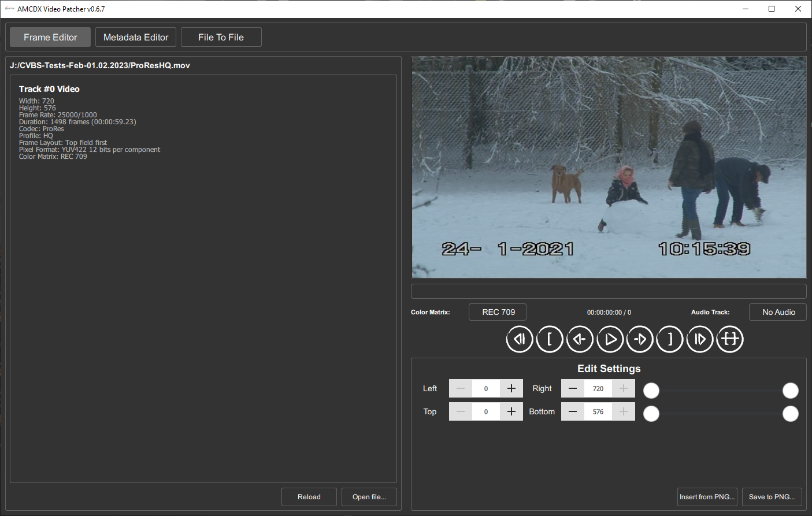
Task: Click the timeline seek bar below the video
Action: pos(609,291)
